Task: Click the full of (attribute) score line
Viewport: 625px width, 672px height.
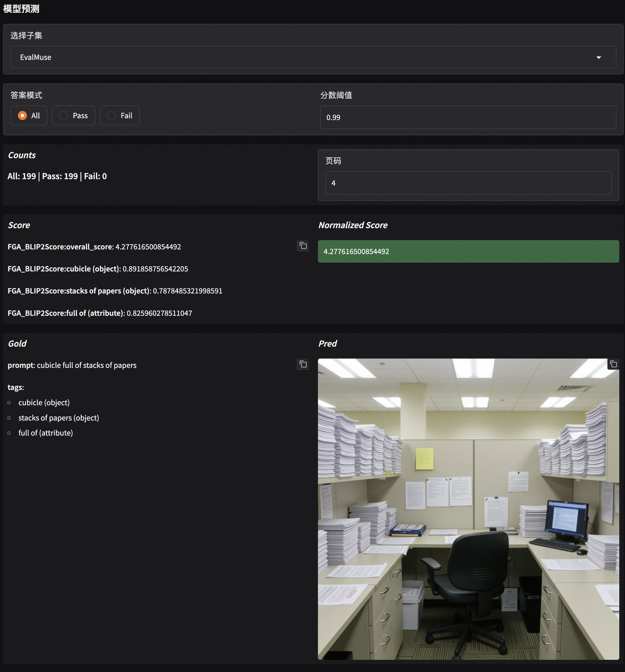Action: click(x=100, y=313)
